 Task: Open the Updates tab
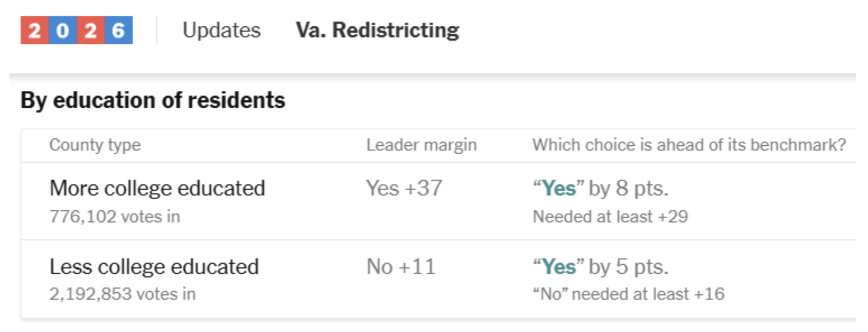(221, 30)
